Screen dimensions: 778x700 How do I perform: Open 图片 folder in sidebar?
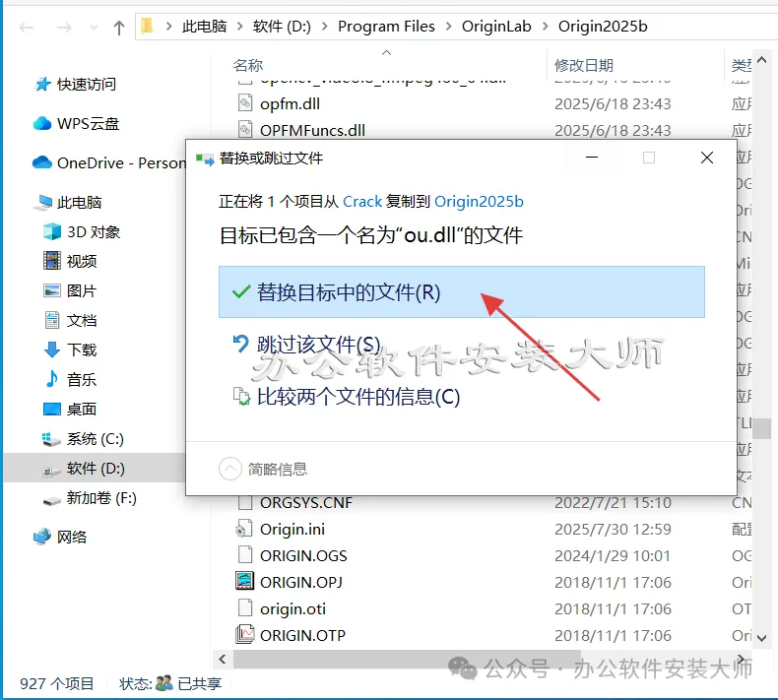click(82, 290)
